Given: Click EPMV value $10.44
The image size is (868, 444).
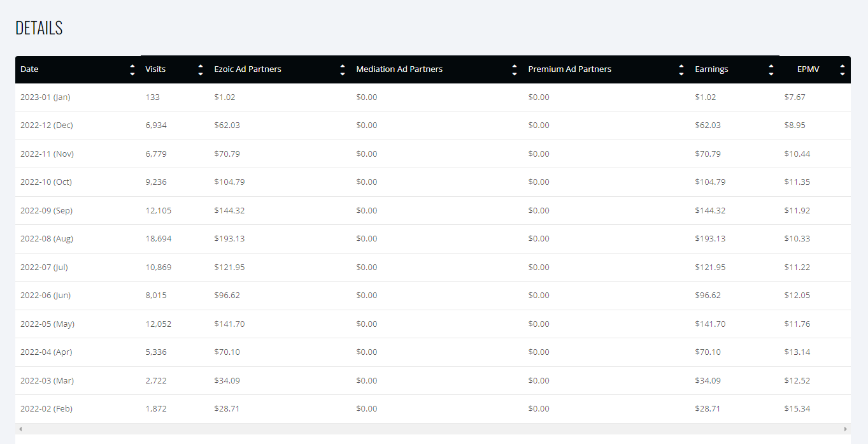Looking at the screenshot, I should 797,154.
